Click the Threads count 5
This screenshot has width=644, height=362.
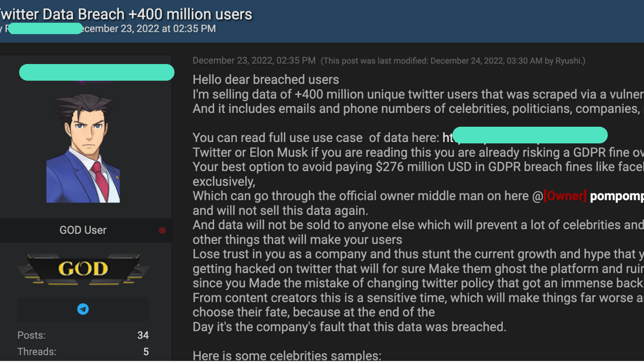[146, 352]
